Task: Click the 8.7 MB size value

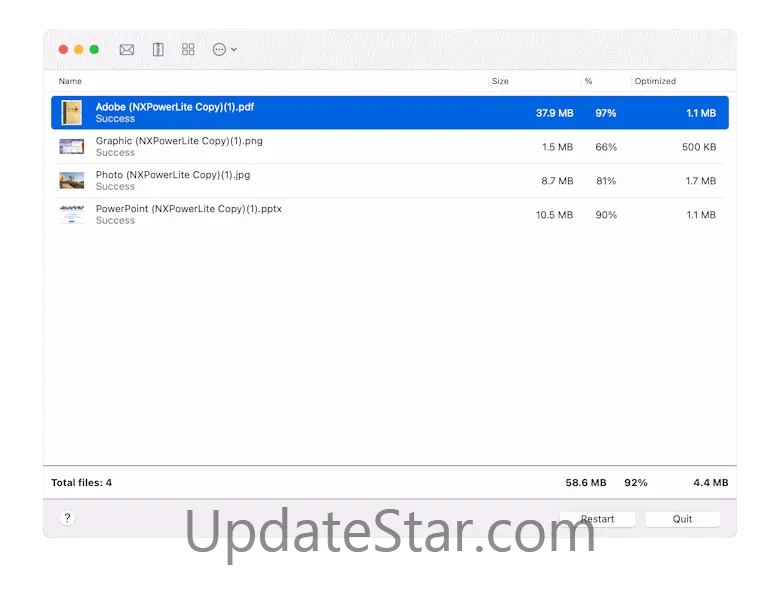Action: pyautogui.click(x=557, y=181)
